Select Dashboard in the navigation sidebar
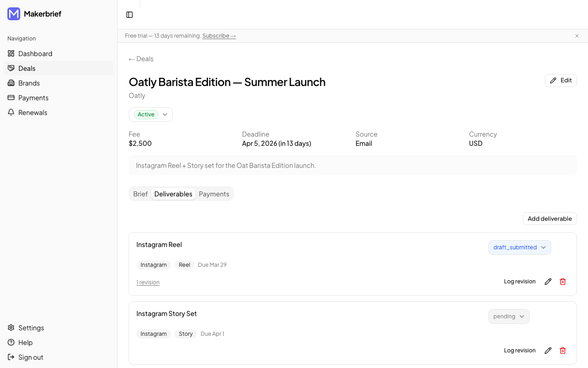 [x=35, y=53]
